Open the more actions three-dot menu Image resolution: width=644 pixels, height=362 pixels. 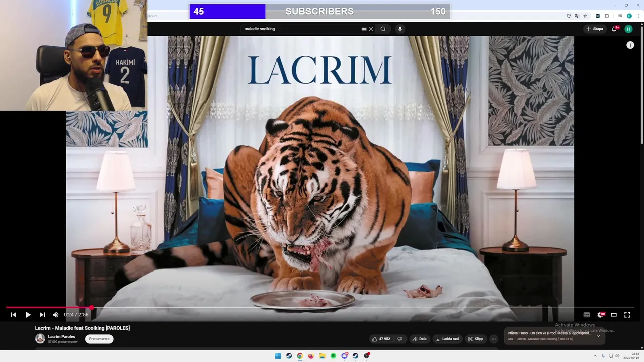pos(494,339)
